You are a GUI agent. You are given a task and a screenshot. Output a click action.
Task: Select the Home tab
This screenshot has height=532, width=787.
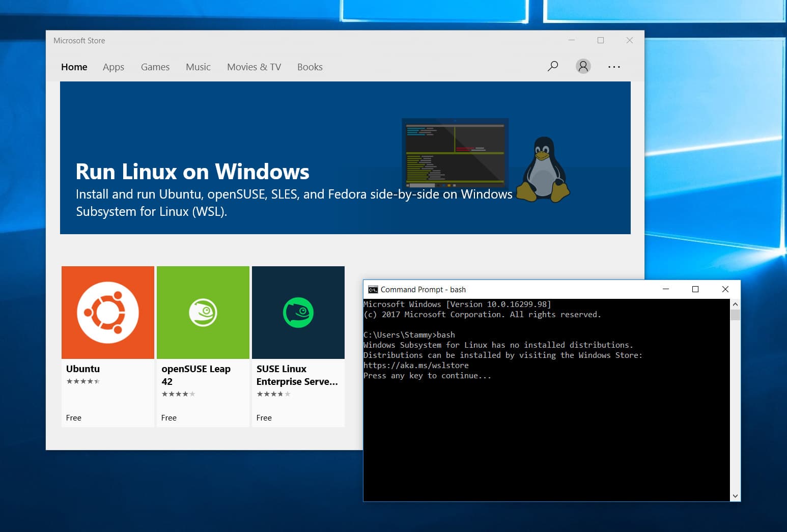(74, 67)
